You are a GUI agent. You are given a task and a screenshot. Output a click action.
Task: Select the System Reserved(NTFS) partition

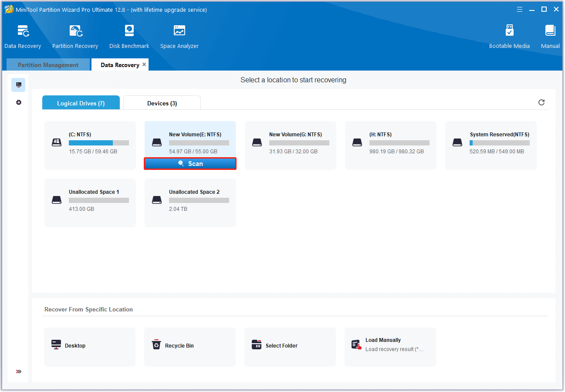(491, 145)
